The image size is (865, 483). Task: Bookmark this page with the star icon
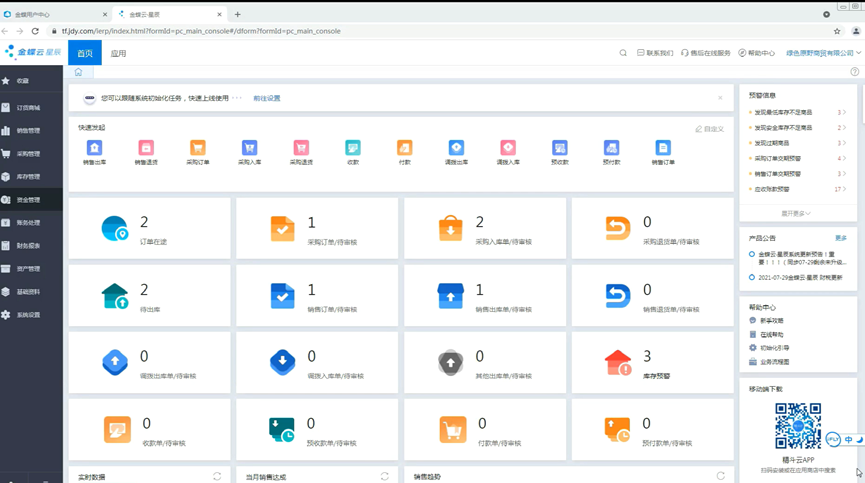click(837, 31)
